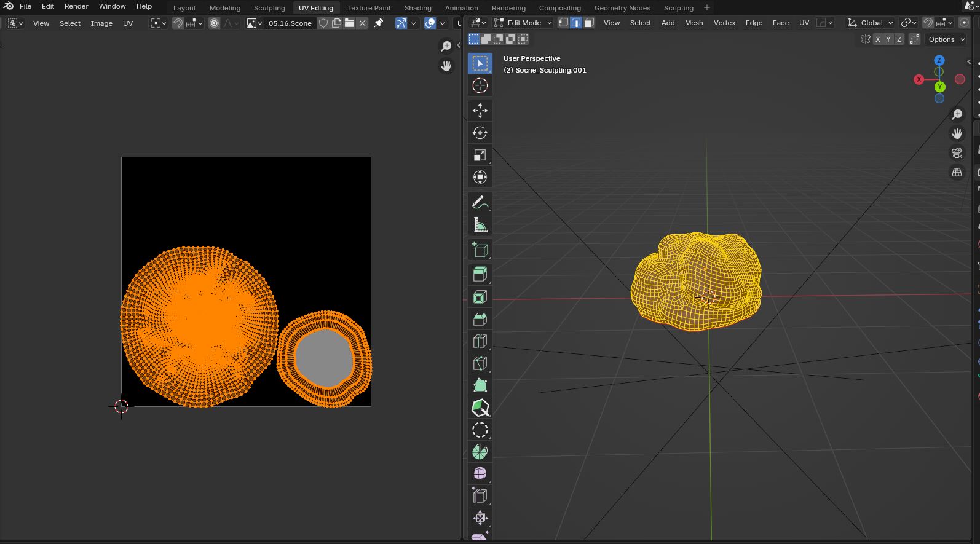The width and height of the screenshot is (980, 544).
Task: Open the Mesh menu in 3D viewport
Action: click(694, 23)
